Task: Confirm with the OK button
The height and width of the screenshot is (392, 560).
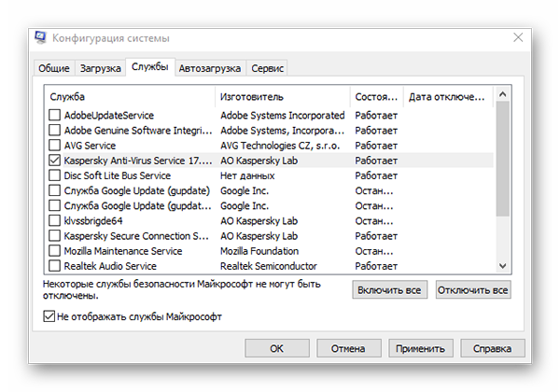Action: click(277, 348)
